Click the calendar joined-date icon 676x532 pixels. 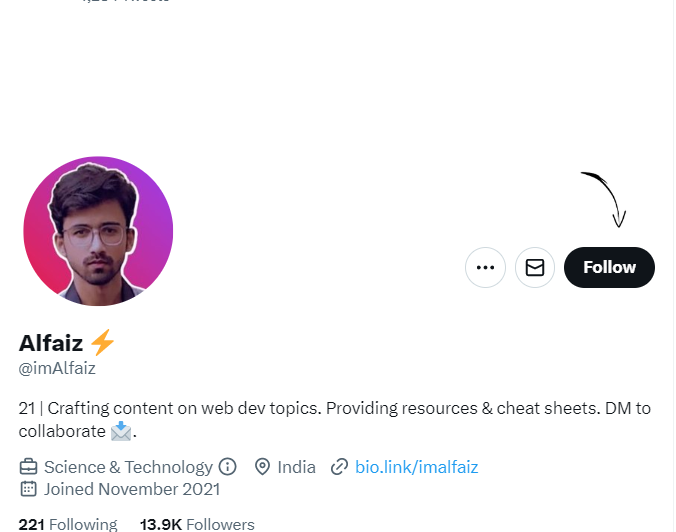tap(28, 489)
